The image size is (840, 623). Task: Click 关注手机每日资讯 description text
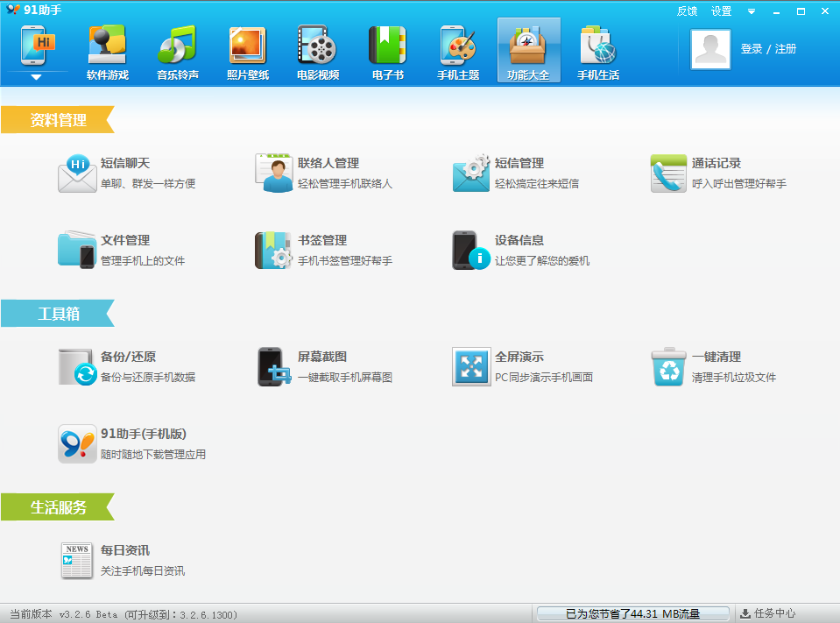point(143,571)
